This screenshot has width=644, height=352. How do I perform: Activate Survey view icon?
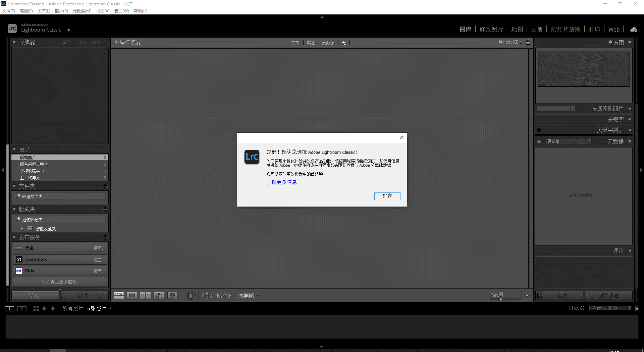(159, 295)
